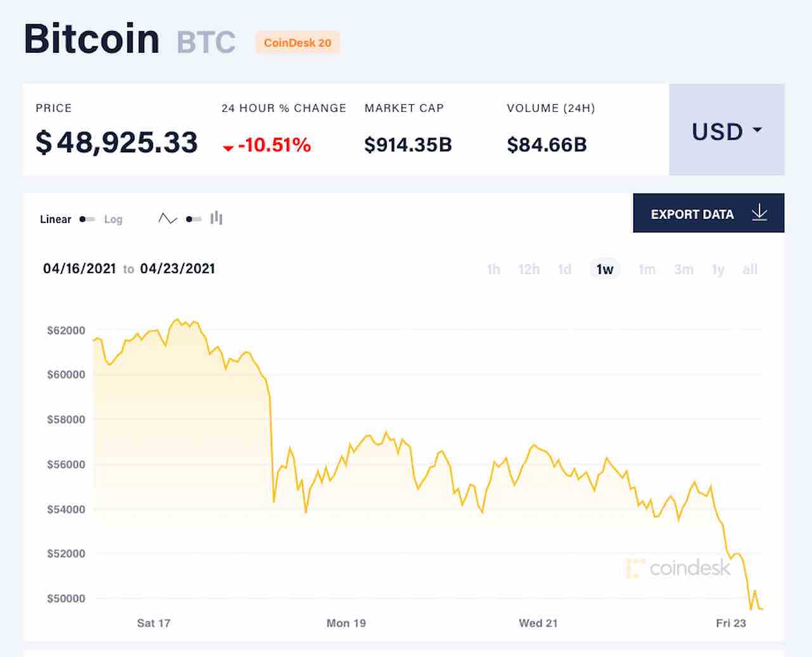Switch to the 1m time range

pos(647,269)
